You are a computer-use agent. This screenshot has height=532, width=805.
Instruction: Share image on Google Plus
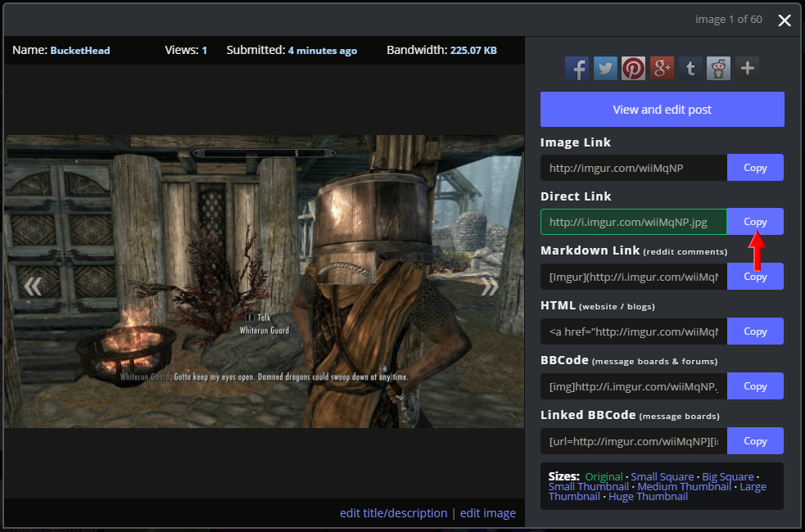[662, 68]
